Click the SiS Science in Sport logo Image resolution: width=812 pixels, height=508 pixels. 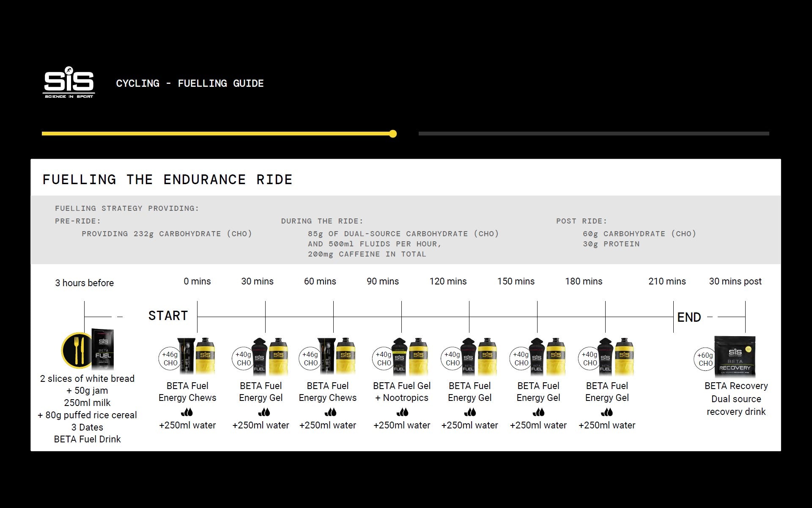pos(69,83)
